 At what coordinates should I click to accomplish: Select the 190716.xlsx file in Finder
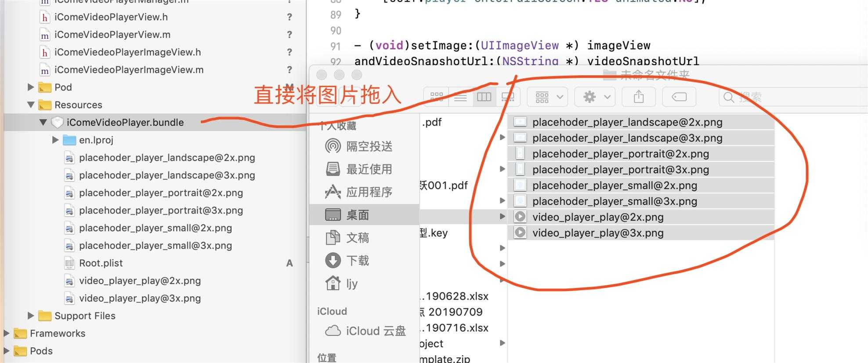click(x=454, y=328)
